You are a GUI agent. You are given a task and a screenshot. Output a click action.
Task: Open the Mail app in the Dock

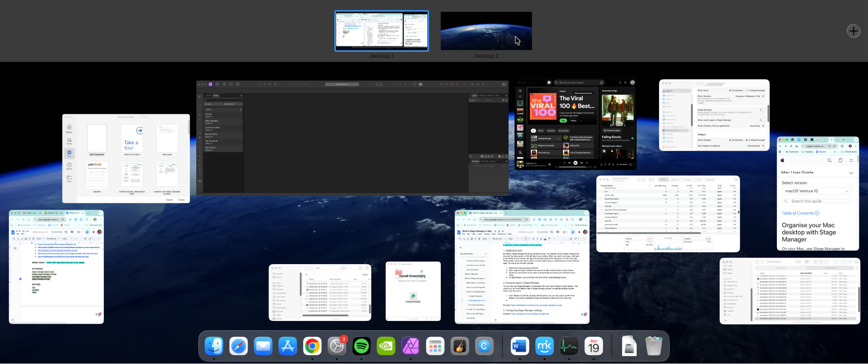click(263, 346)
